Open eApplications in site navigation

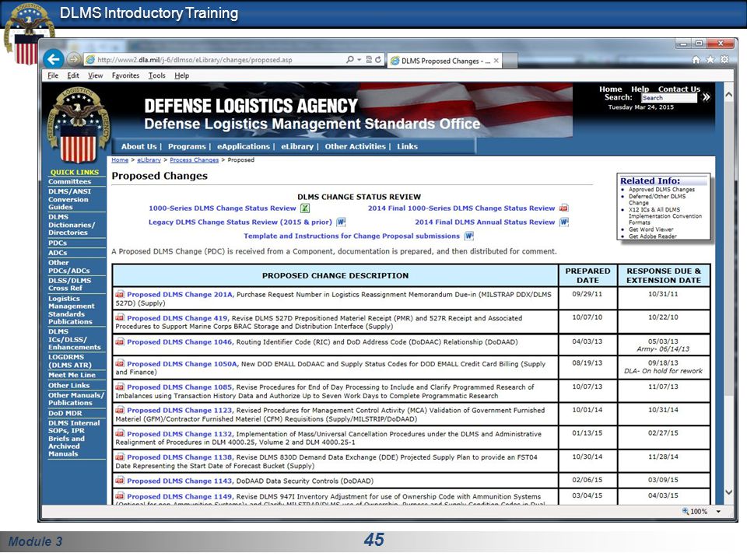click(244, 147)
